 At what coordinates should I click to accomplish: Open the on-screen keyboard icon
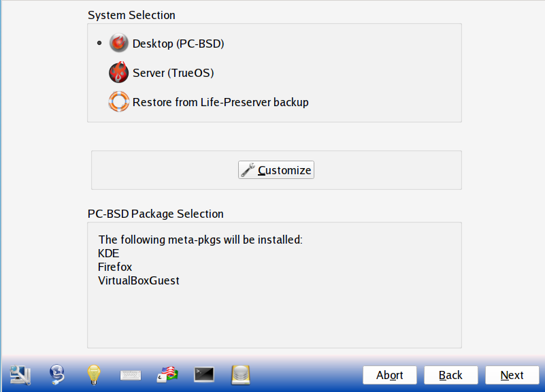[x=131, y=375]
